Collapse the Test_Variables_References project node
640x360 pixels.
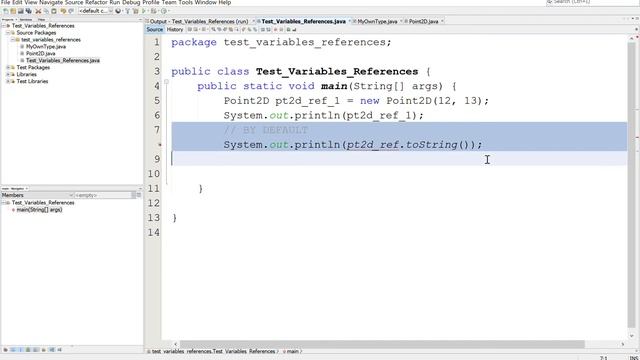click(x=4, y=26)
